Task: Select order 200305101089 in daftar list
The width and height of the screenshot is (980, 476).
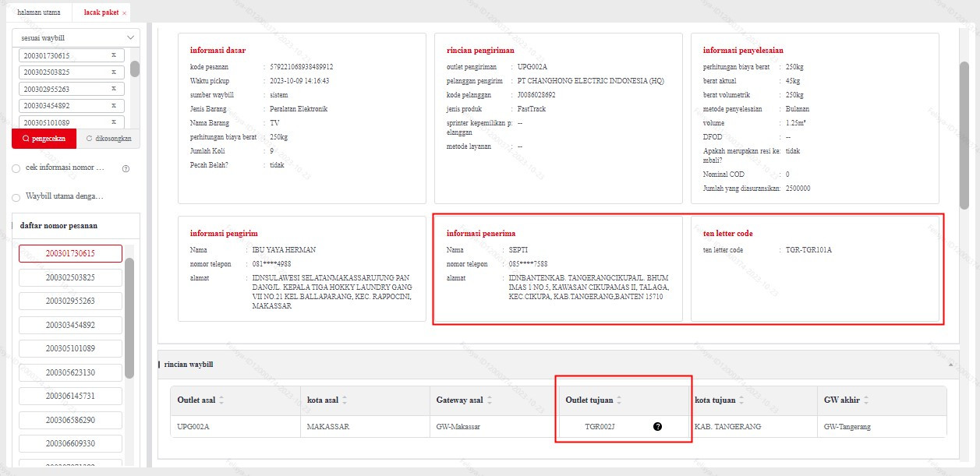Action: [71, 348]
